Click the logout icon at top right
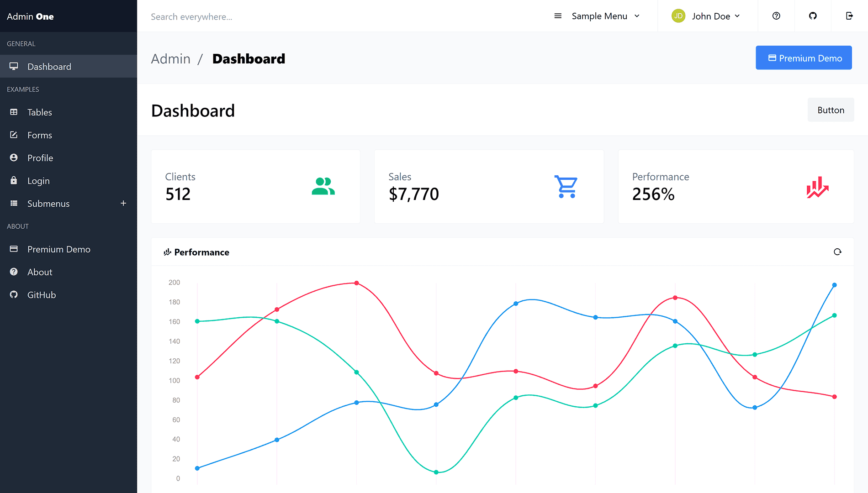 point(850,16)
